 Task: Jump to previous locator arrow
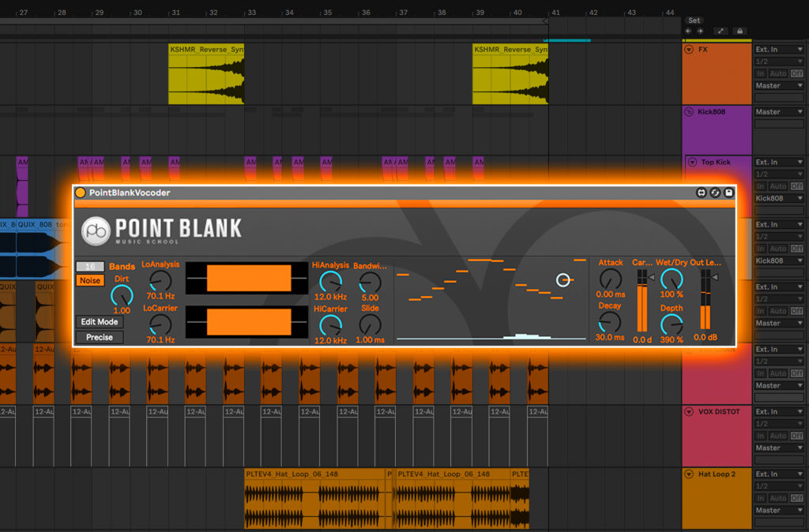coord(688,32)
